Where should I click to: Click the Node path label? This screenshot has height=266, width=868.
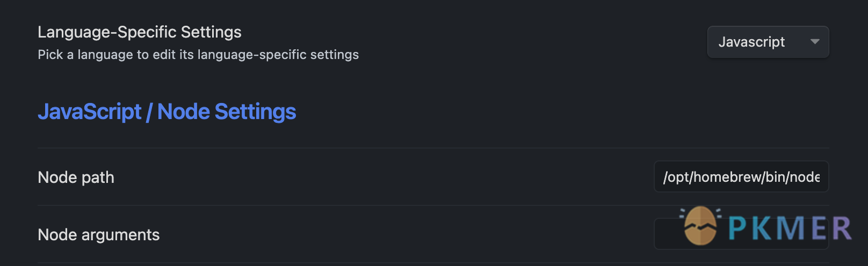(x=76, y=178)
